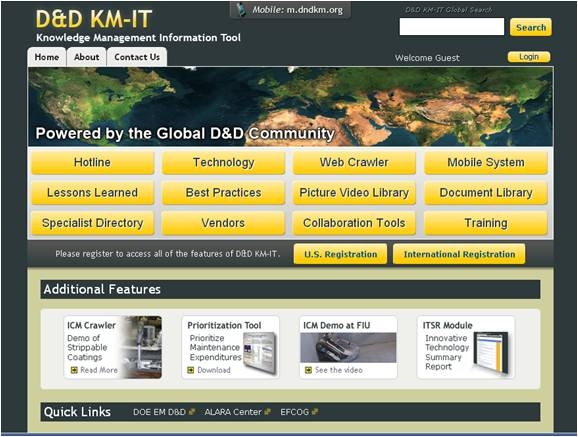Open the Hotline module
Viewport: 578px width, 437px height.
[92, 162]
